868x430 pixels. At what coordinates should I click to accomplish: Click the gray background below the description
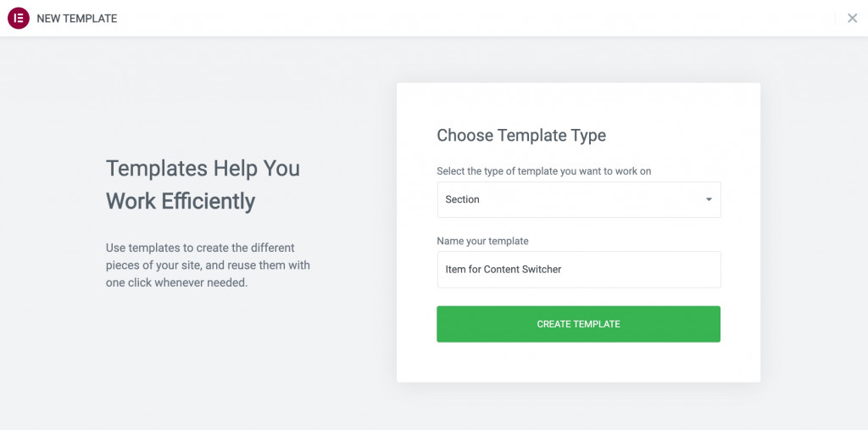pyautogui.click(x=208, y=355)
